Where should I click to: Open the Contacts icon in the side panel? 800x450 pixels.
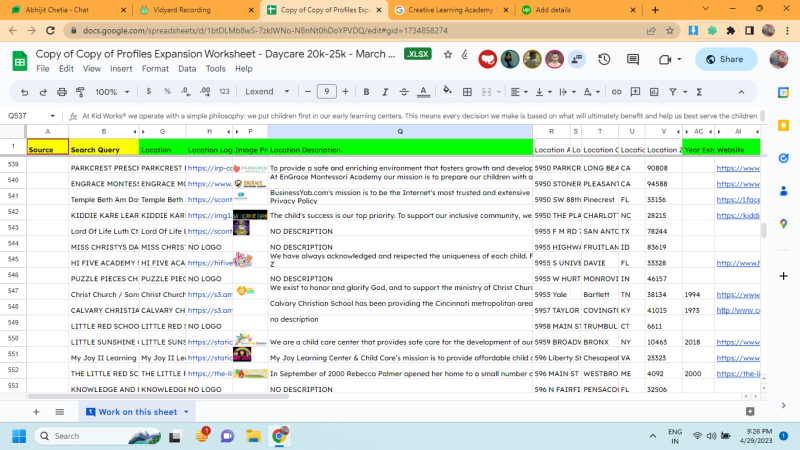784,191
